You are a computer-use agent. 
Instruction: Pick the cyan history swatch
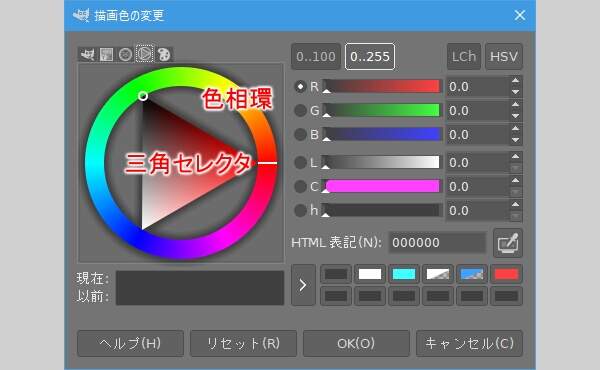404,274
